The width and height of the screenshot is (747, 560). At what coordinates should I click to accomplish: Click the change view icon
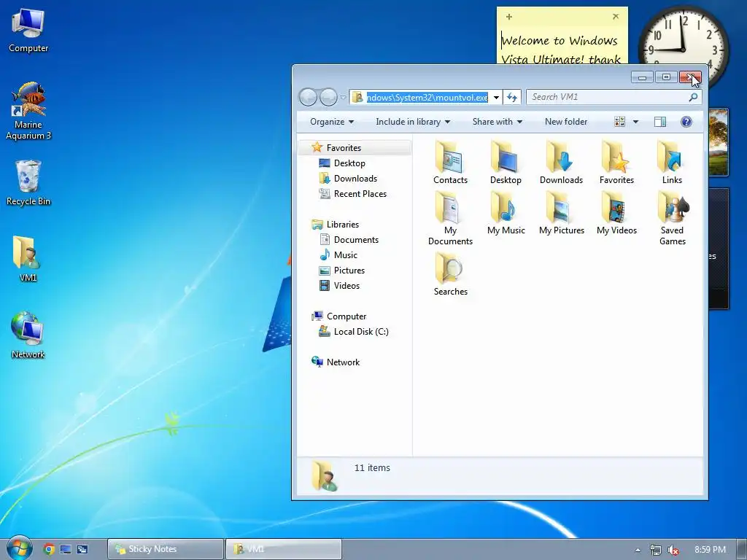(x=619, y=122)
